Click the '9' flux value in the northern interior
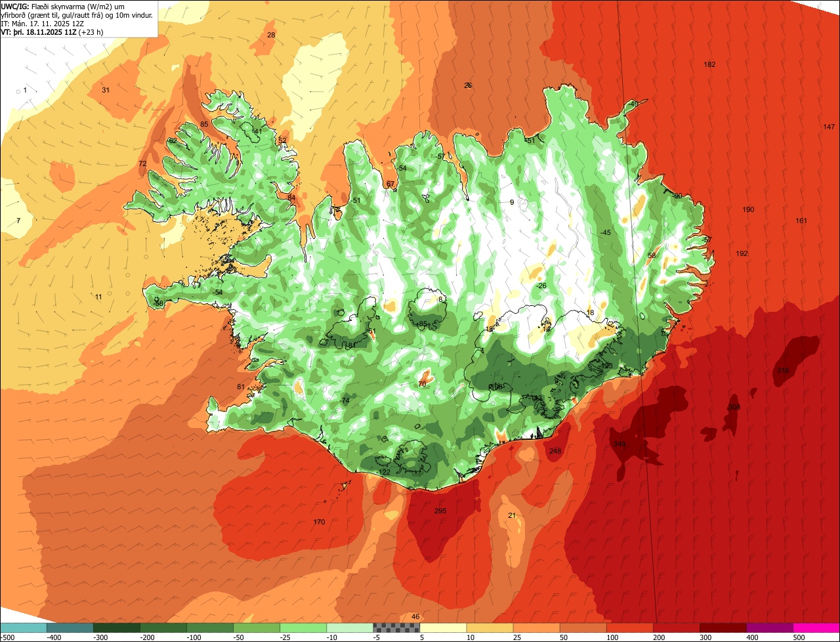This screenshot has width=840, height=642. pyautogui.click(x=512, y=202)
